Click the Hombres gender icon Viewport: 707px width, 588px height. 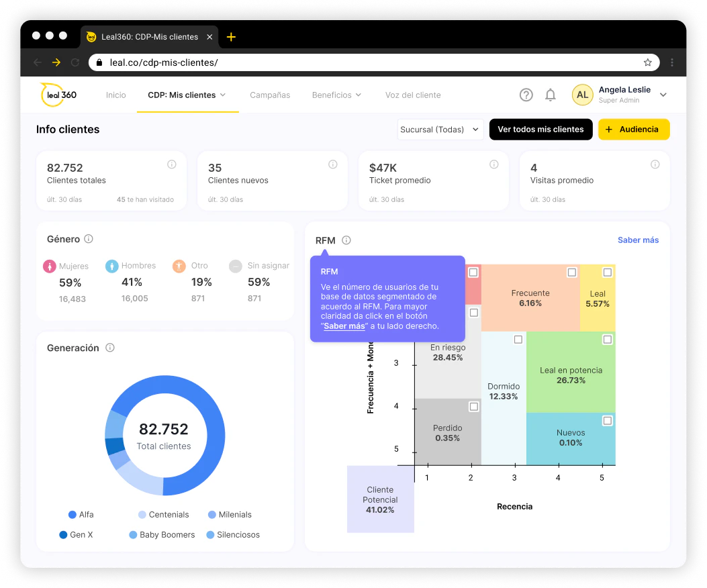pos(111,266)
